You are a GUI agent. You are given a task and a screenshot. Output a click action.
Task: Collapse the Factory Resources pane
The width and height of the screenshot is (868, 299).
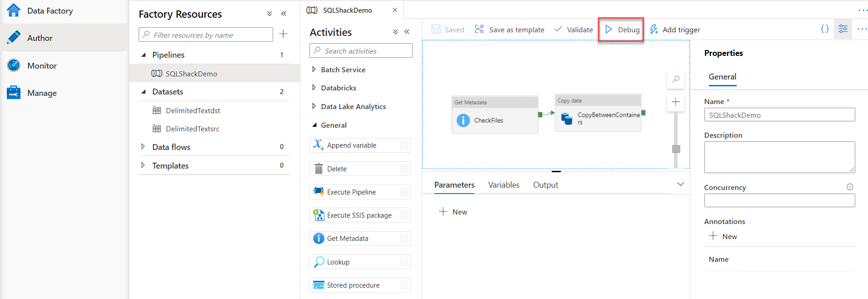pos(284,14)
